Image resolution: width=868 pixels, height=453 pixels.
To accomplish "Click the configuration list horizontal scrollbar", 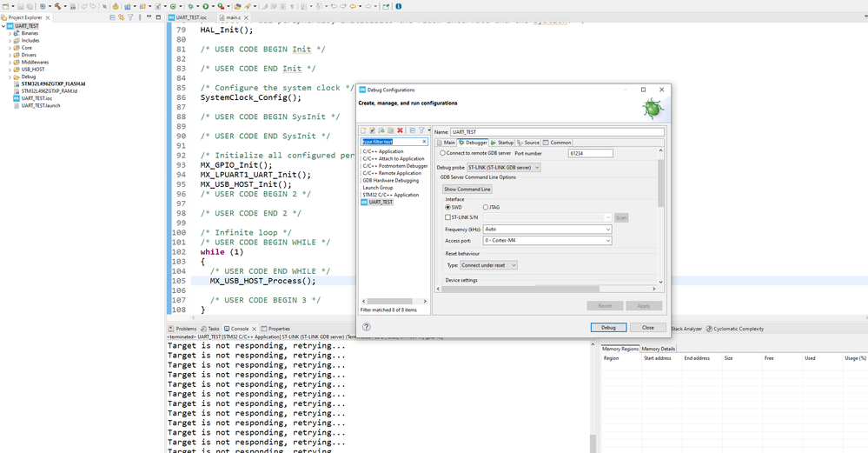I will point(388,301).
